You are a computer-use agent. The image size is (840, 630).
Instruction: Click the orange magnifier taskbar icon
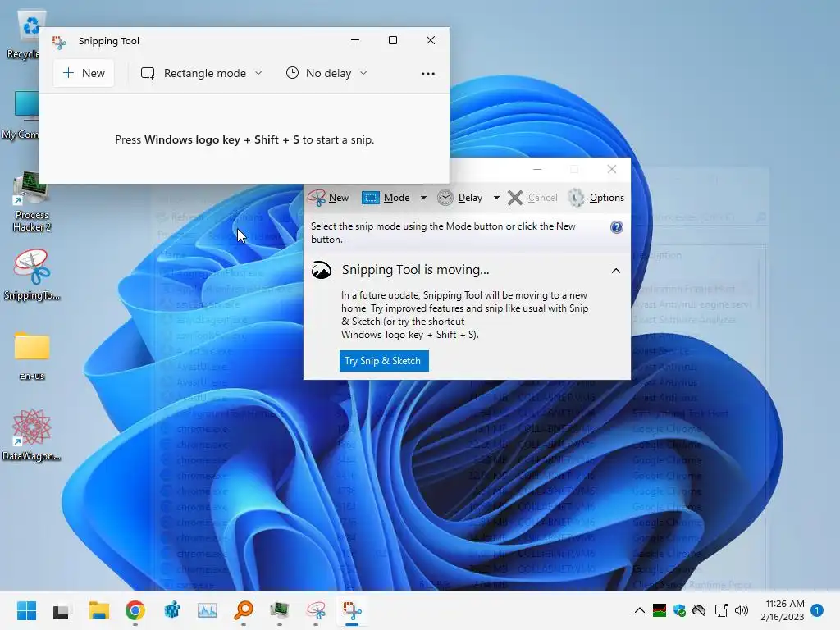click(x=244, y=610)
